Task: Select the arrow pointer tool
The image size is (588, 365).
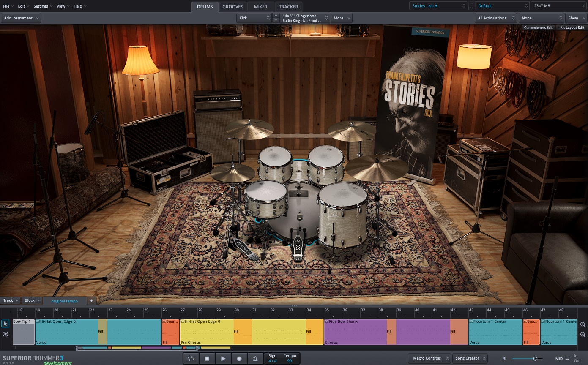Action: click(5, 324)
